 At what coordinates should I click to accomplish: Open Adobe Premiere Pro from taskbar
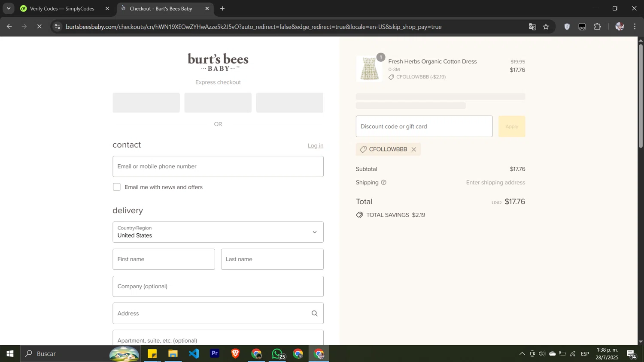coord(215,354)
